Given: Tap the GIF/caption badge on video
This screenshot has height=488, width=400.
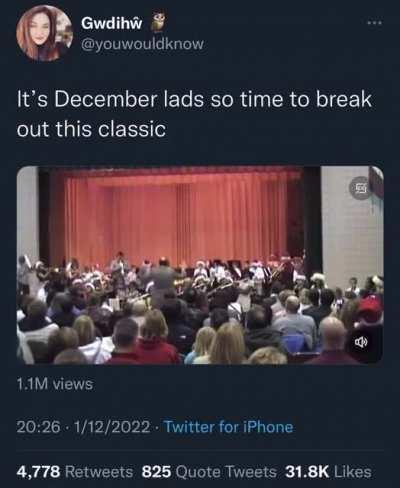Looking at the screenshot, I should [360, 189].
